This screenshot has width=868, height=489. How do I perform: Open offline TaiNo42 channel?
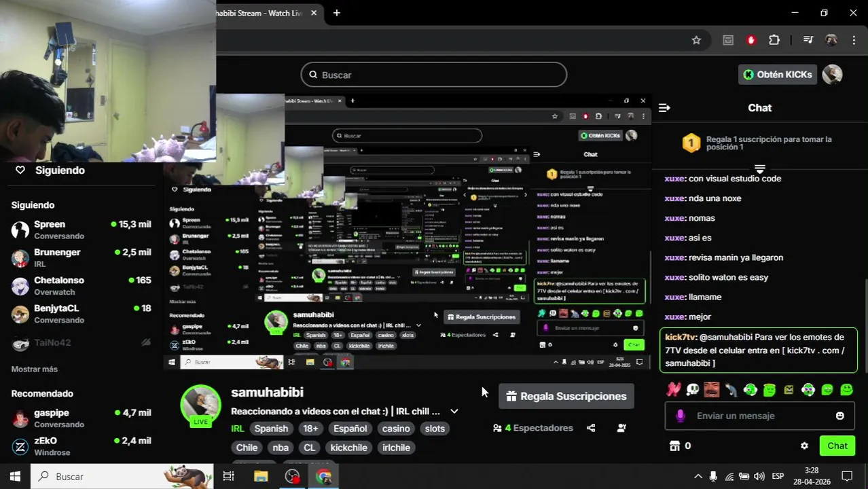tap(82, 343)
